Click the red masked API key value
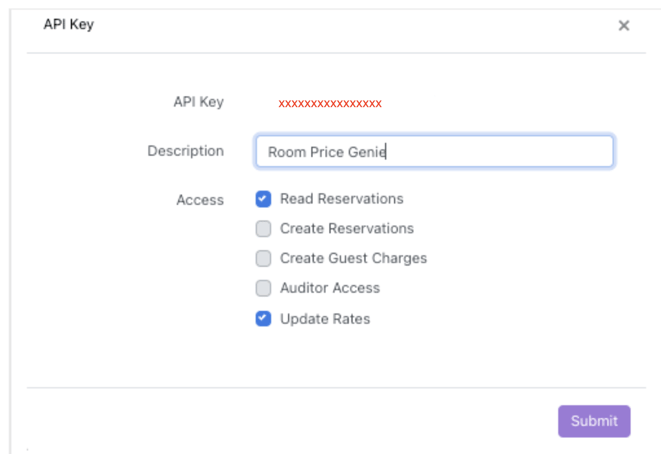Image resolution: width=661 pixels, height=454 pixels. pyautogui.click(x=330, y=103)
